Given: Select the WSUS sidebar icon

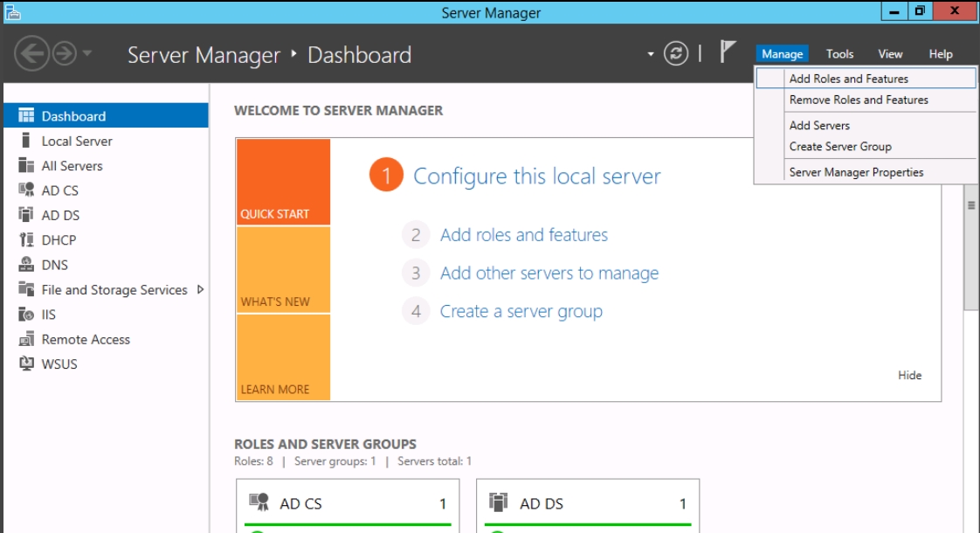Looking at the screenshot, I should (x=26, y=364).
